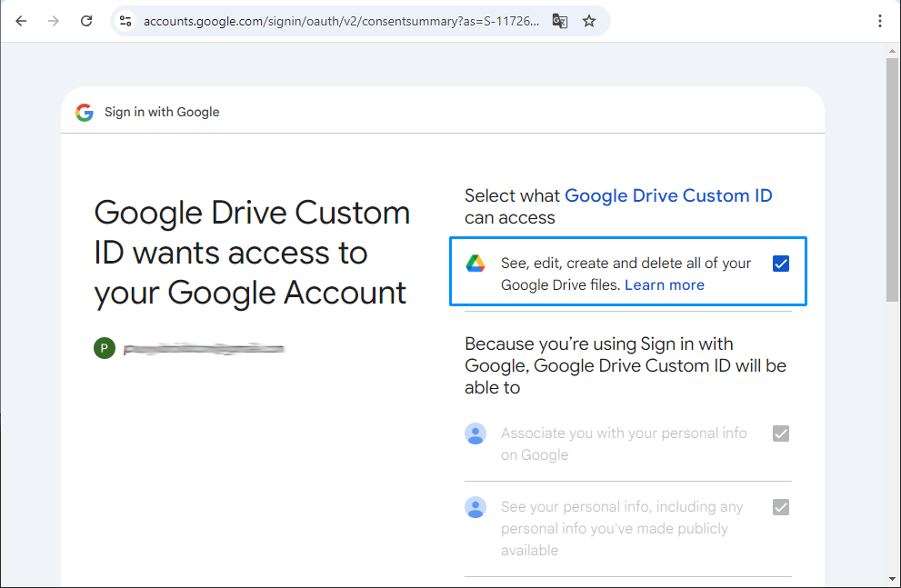Screen dimensions: 901x588
Task: Click the page vertical scrollbar thumb
Action: tap(892, 179)
